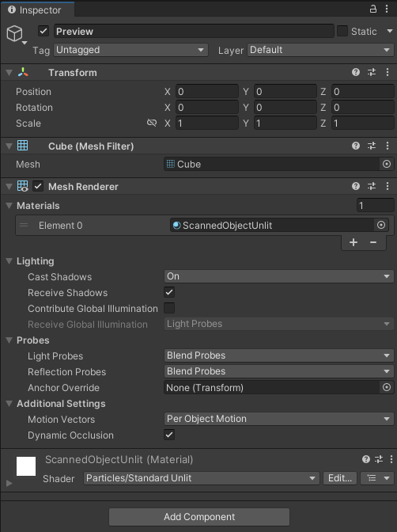The height and width of the screenshot is (532, 397).
Task: Open Mesh Filter context menu
Action: (x=388, y=146)
